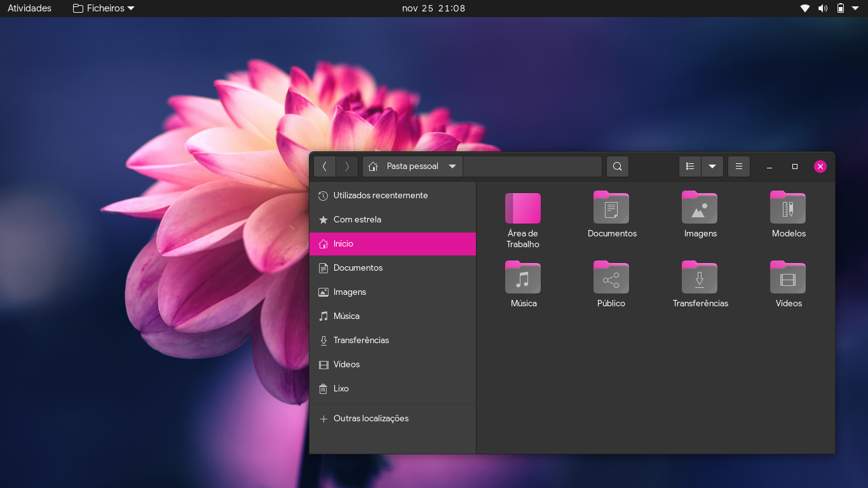Open the clock and calendar in top bar

(x=433, y=8)
